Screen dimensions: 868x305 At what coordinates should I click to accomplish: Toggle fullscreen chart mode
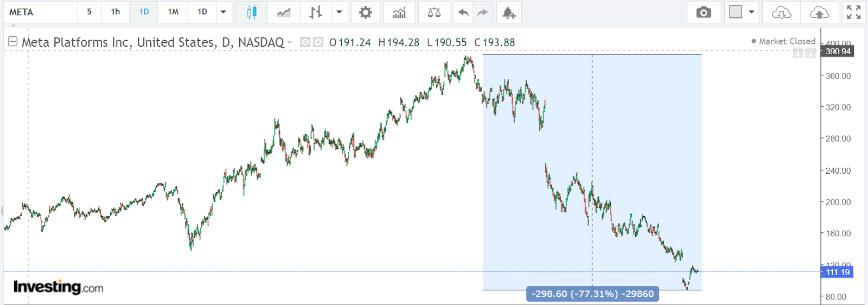[853, 12]
